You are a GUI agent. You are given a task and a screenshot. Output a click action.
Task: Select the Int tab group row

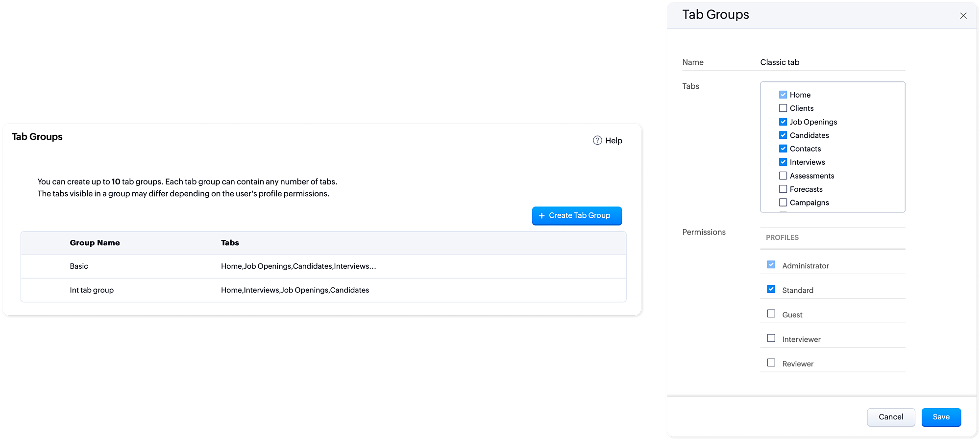point(92,290)
